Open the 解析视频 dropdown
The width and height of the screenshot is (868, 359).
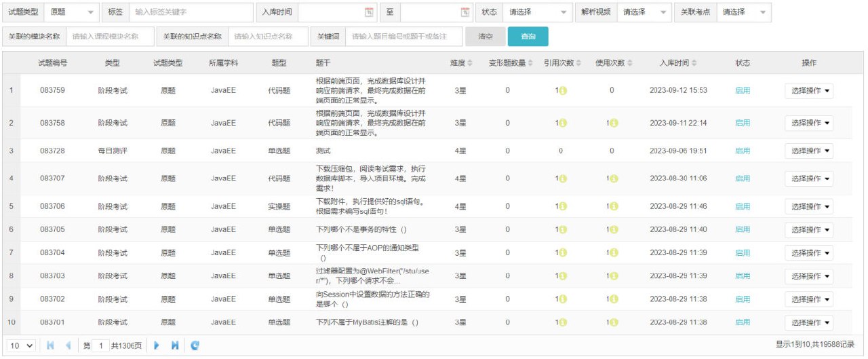point(644,12)
